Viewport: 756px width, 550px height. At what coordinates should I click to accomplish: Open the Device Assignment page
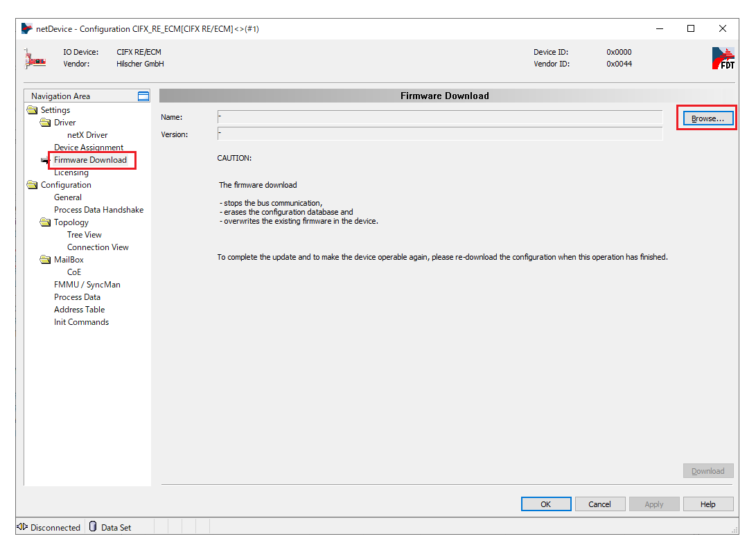point(89,148)
